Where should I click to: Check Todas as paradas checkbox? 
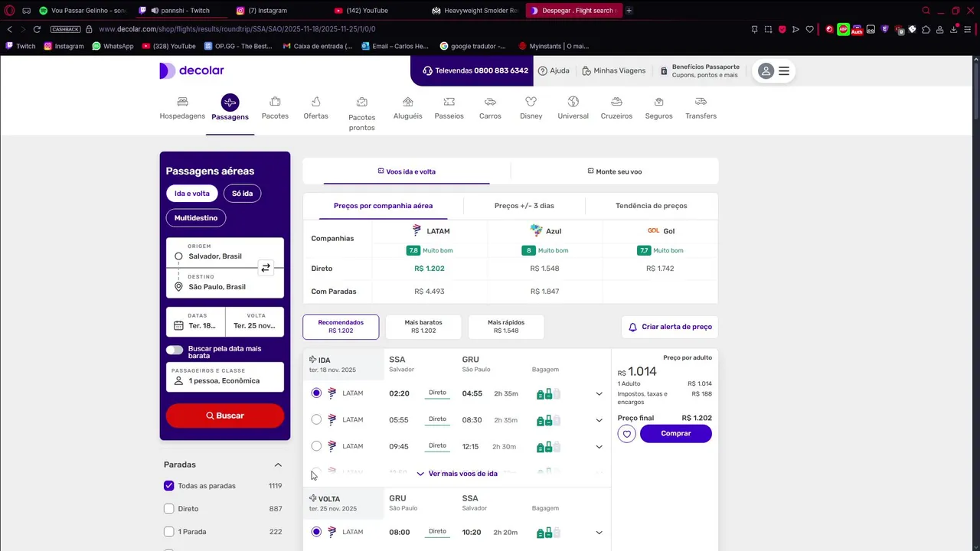(x=168, y=486)
